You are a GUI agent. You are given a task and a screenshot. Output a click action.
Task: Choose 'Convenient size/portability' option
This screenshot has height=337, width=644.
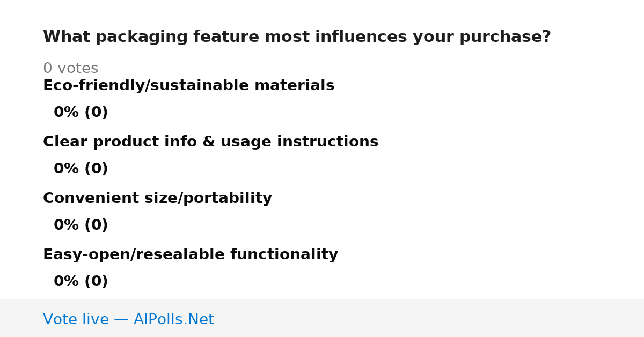click(157, 198)
